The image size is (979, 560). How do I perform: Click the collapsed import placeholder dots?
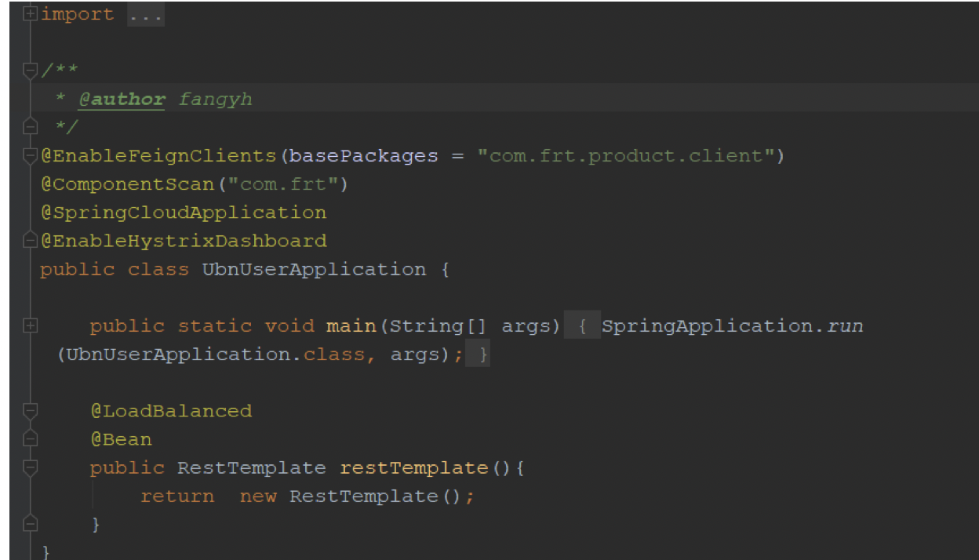(145, 13)
